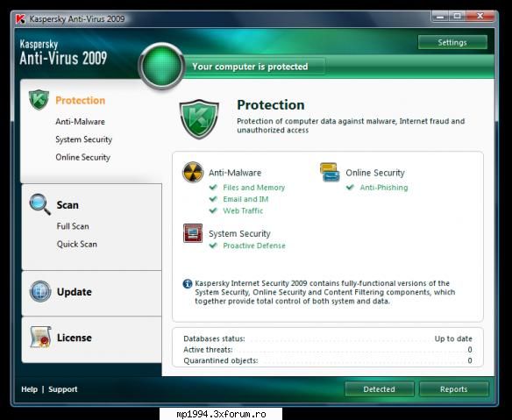Click the Anti-Malware heading in main panel

[x=235, y=173]
